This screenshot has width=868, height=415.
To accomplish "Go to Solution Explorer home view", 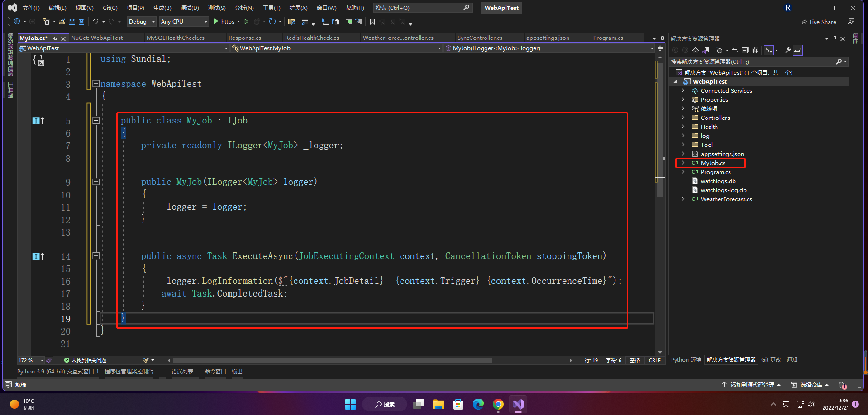I will (696, 50).
